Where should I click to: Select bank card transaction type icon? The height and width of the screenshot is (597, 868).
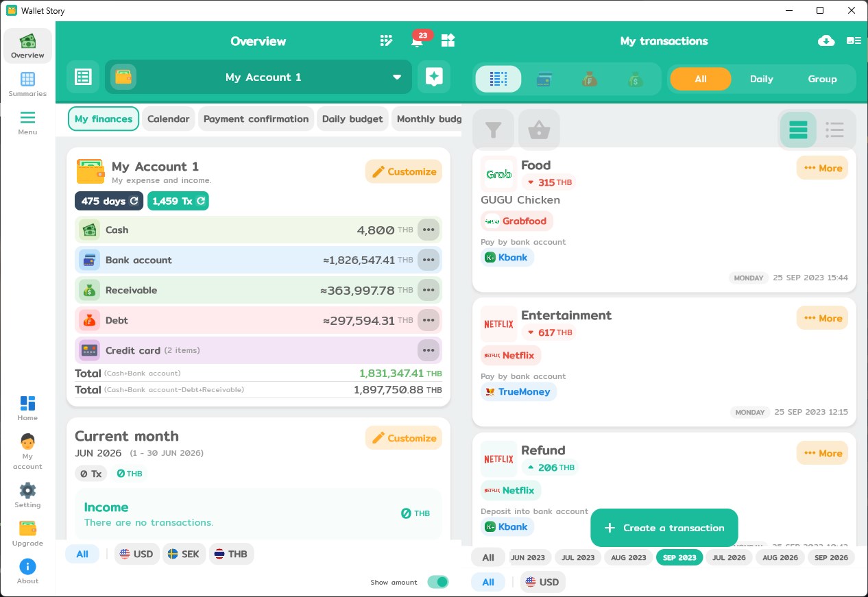(544, 79)
